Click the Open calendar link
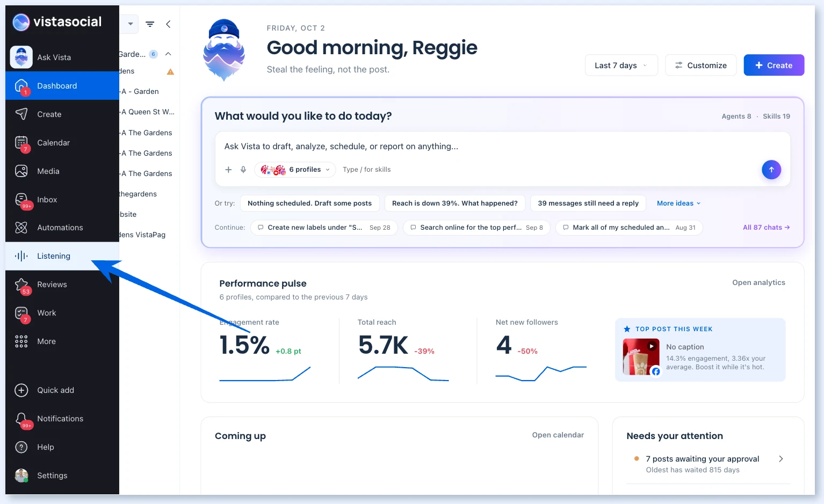This screenshot has width=824, height=504. click(x=558, y=435)
